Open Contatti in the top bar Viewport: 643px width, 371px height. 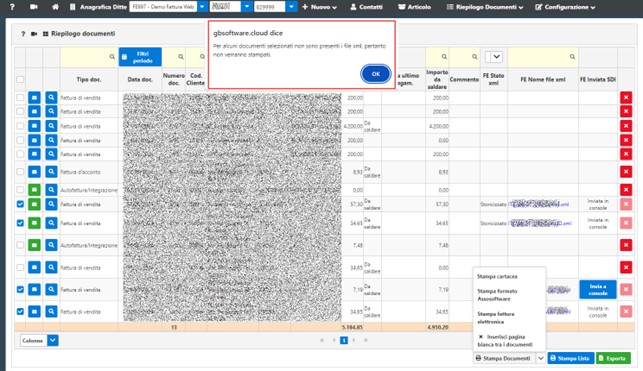click(366, 7)
